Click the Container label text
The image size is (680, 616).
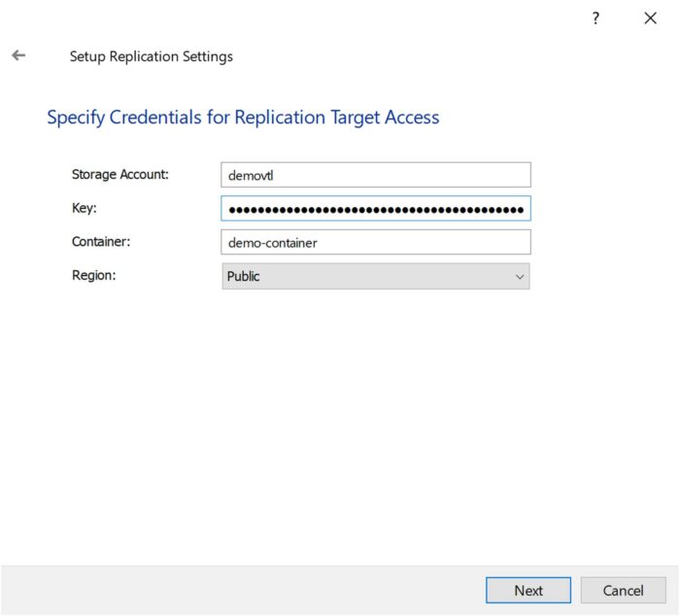coord(102,242)
